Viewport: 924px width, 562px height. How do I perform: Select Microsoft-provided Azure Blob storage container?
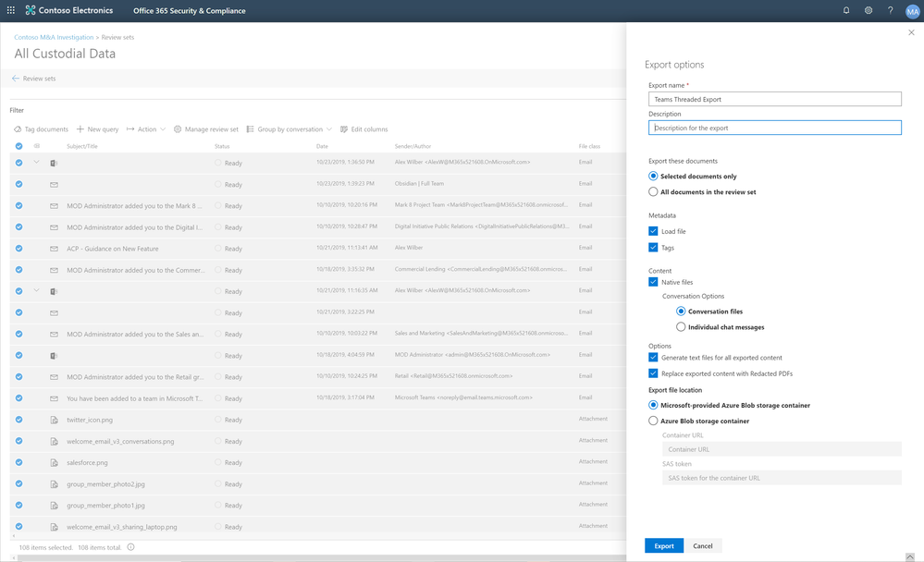tap(653, 405)
